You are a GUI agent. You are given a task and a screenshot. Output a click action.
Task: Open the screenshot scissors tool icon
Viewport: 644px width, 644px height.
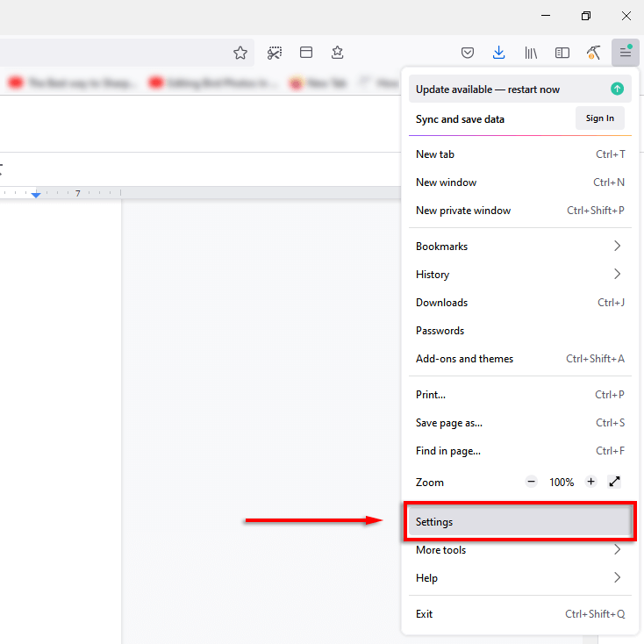point(275,53)
